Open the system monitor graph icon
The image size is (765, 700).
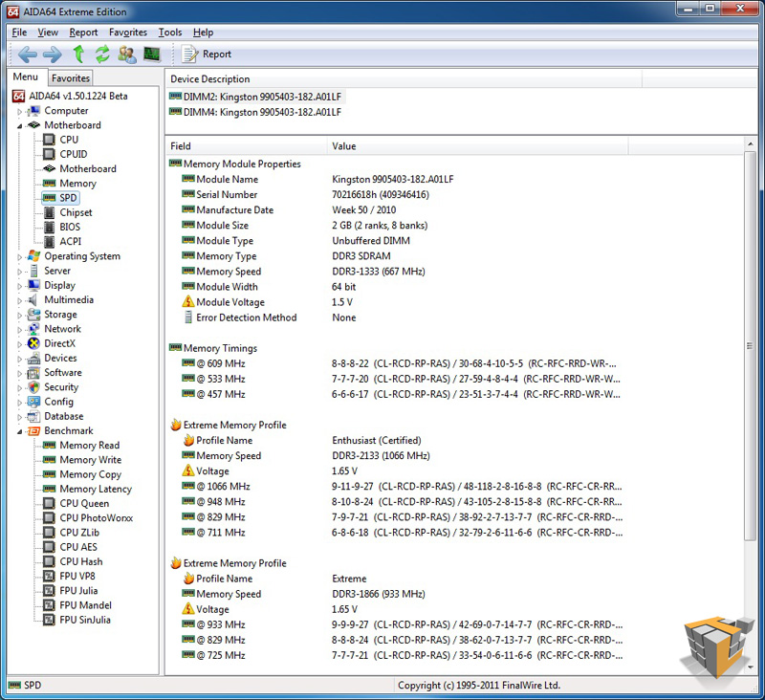(152, 55)
